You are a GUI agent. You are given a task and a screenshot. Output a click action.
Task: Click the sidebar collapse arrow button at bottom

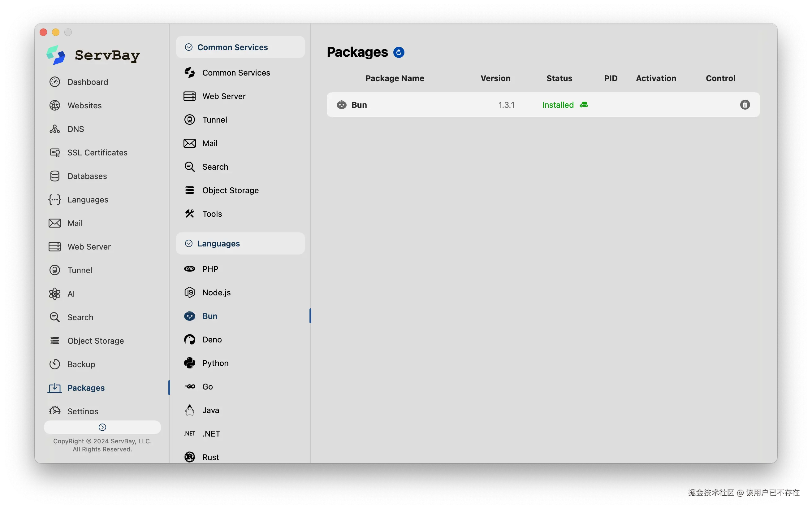coord(102,427)
